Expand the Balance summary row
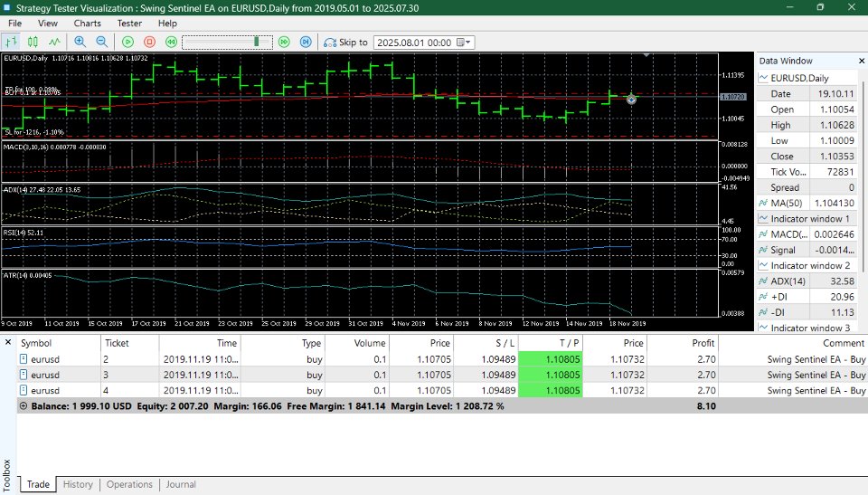This screenshot has height=495, width=868. point(24,405)
